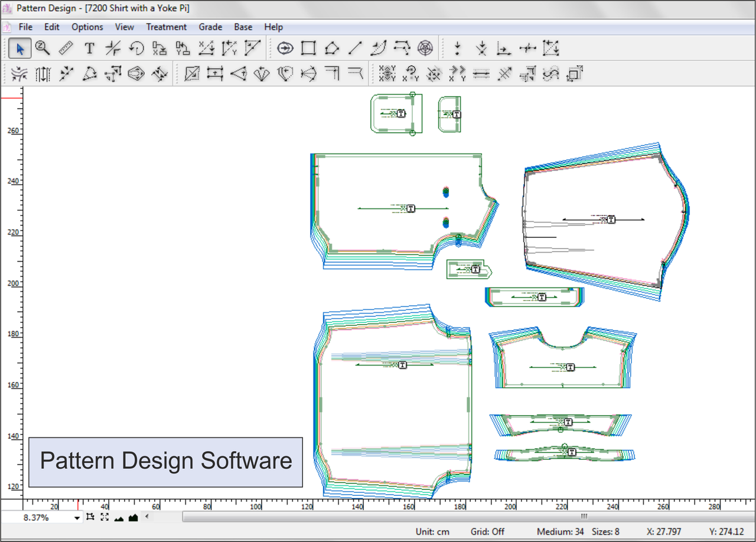756x542 pixels.
Task: Open the Grade menu
Action: (x=210, y=27)
